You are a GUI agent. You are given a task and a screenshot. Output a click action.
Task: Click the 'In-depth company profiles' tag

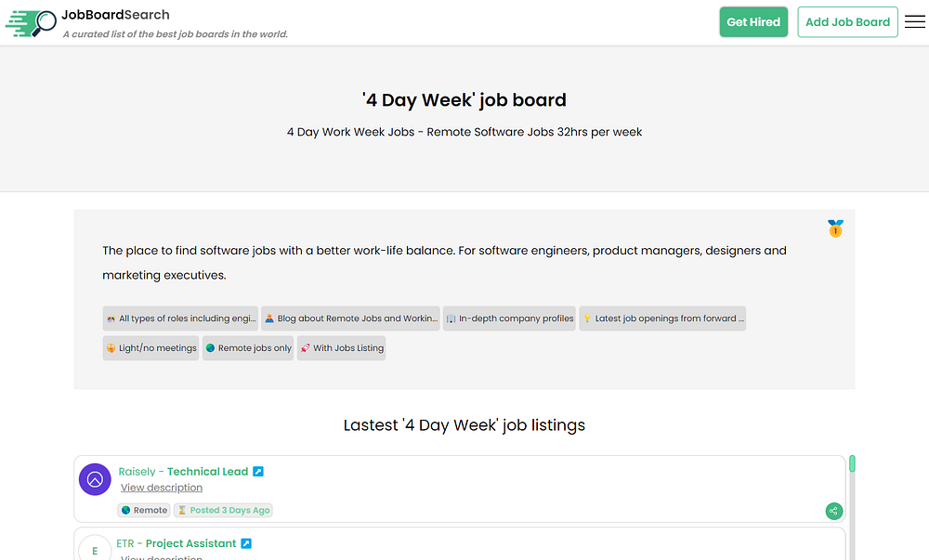(x=509, y=319)
